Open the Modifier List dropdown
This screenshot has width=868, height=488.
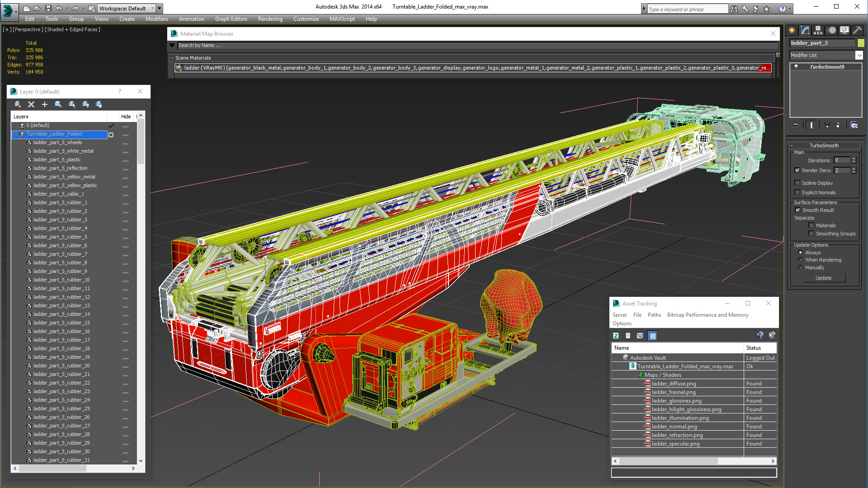(859, 55)
